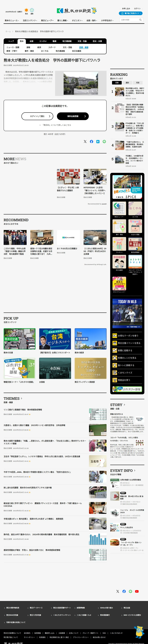Click ホーム breadcrumb link
This screenshot has height=644, width=148.
[x=8, y=32]
